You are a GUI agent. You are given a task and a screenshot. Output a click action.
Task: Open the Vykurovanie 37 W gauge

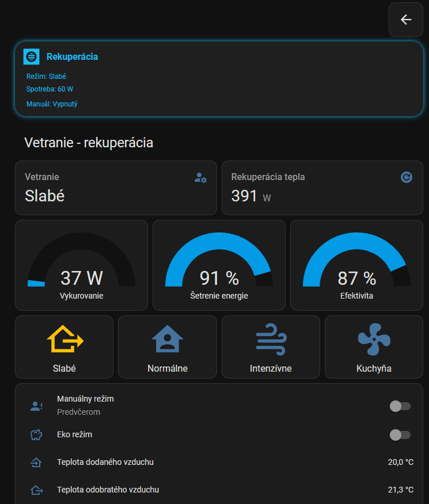[x=81, y=265]
